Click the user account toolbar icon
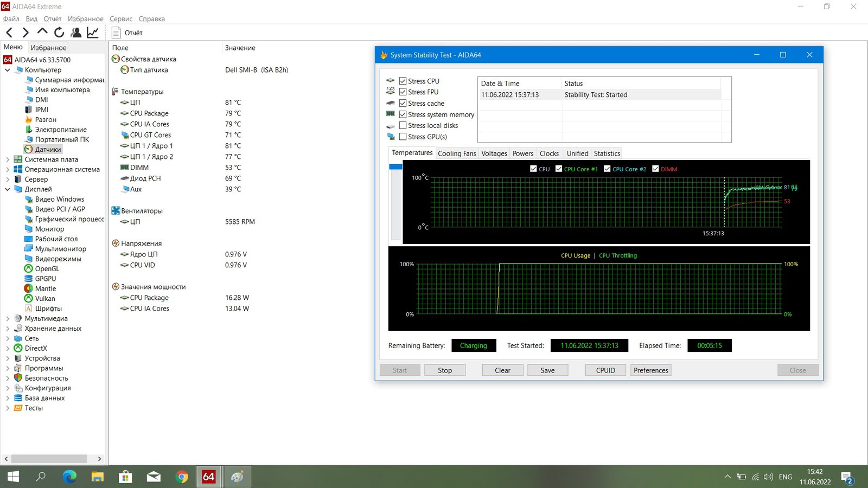The height and width of the screenshot is (488, 868). (76, 33)
